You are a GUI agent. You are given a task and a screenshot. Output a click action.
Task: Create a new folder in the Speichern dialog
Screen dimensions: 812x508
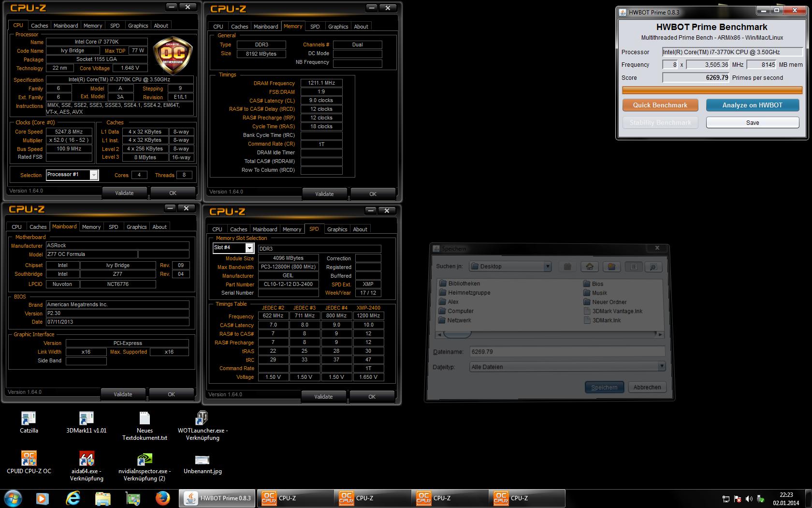pyautogui.click(x=611, y=267)
